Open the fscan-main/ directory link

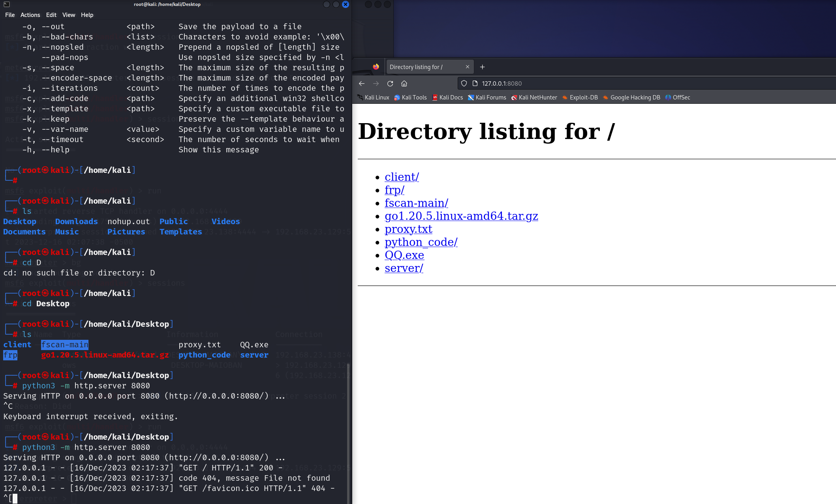point(416,203)
